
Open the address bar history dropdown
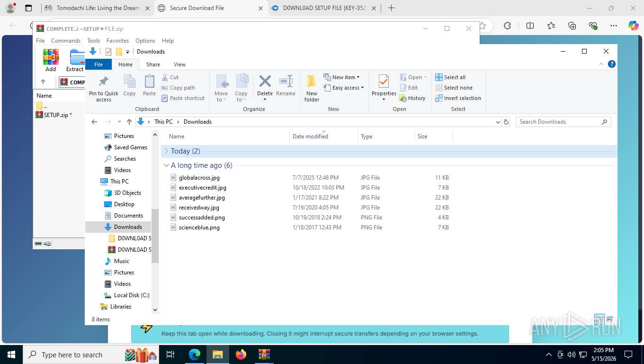(498, 122)
